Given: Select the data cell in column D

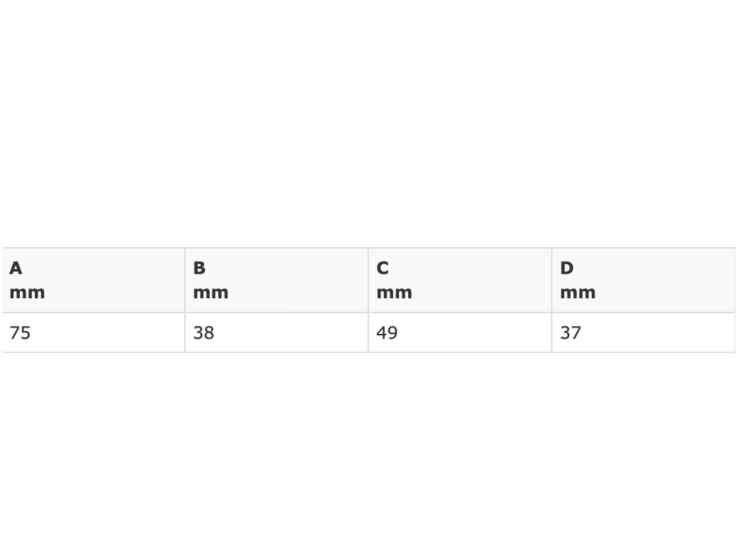Looking at the screenshot, I should coord(644,333).
